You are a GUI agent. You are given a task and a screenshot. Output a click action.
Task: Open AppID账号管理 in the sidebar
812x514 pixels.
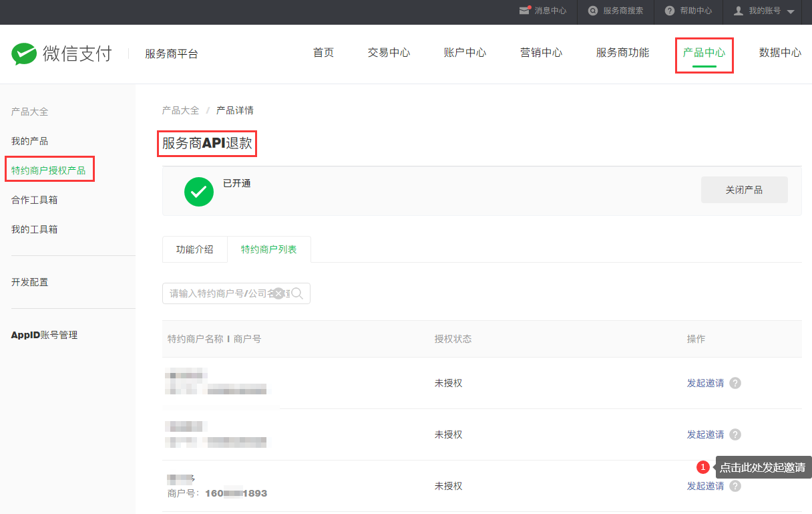point(44,335)
